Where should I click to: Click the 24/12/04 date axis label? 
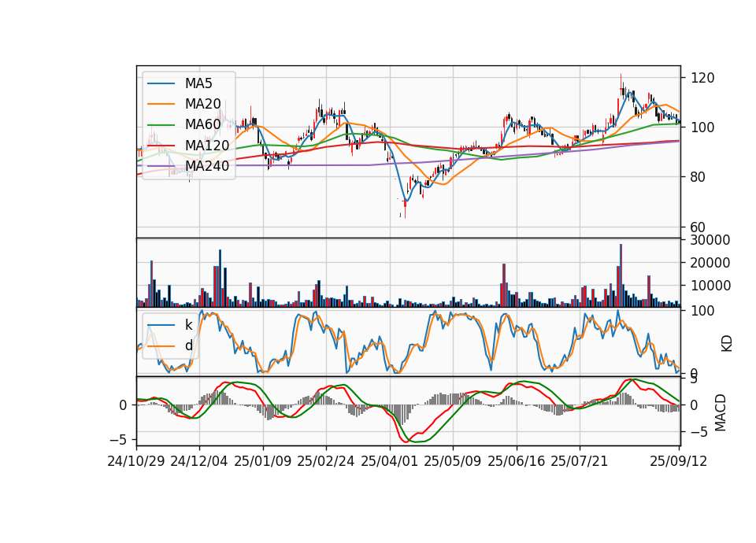pos(199,461)
